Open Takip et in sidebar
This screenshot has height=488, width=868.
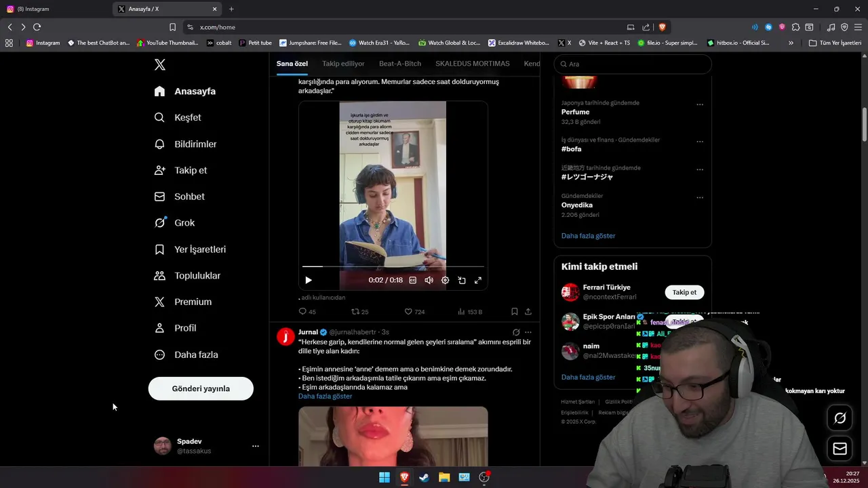(x=181, y=170)
